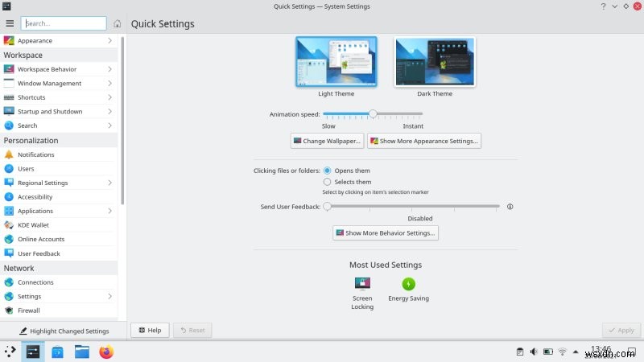Choose the Dark Theme thumbnail
The height and width of the screenshot is (362, 644).
point(435,62)
